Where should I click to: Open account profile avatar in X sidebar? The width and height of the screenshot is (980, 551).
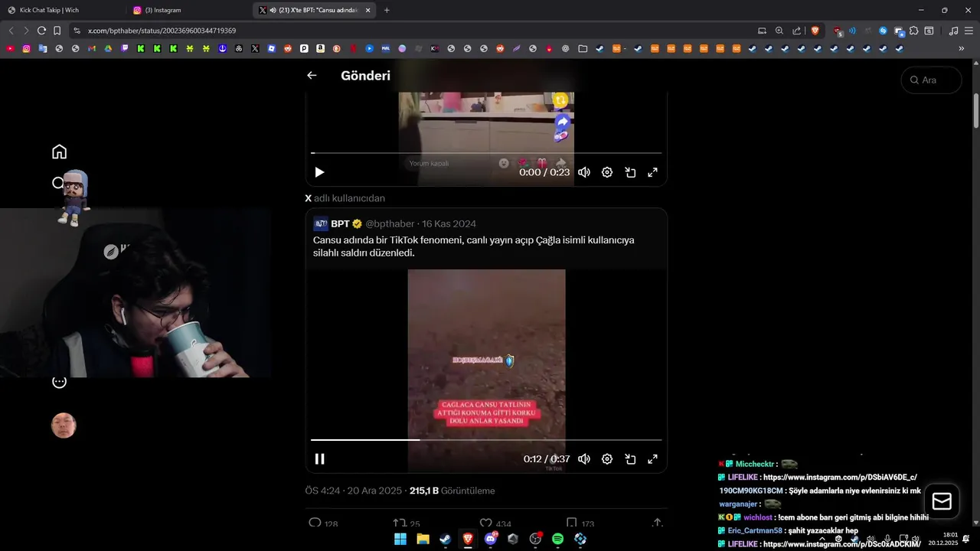(x=64, y=425)
